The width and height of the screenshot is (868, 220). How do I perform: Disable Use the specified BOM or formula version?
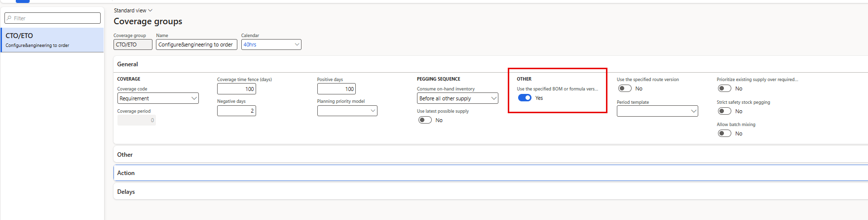tap(525, 98)
